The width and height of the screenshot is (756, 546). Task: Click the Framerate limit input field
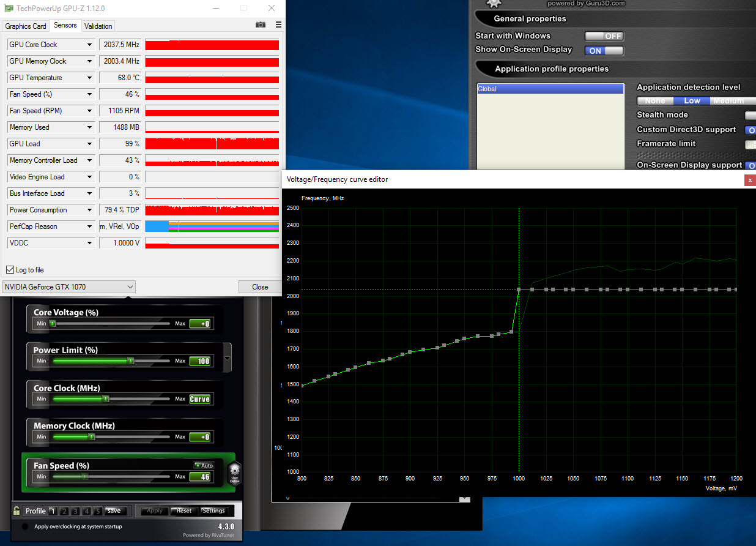750,144
